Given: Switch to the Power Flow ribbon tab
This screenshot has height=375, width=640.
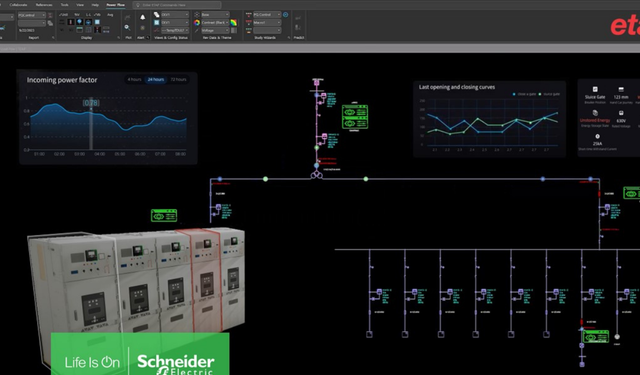Looking at the screenshot, I should 116,5.
